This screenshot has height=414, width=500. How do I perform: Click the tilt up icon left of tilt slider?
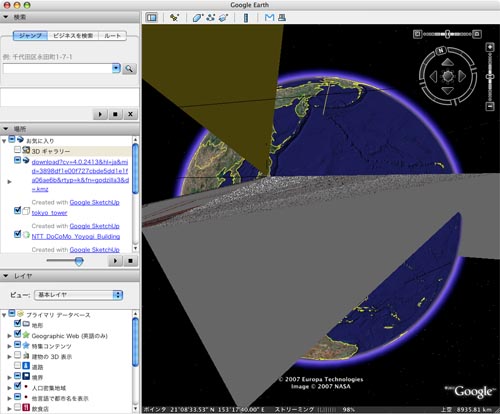(417, 34)
